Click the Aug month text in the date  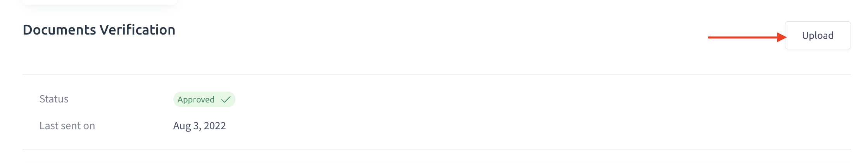(182, 126)
